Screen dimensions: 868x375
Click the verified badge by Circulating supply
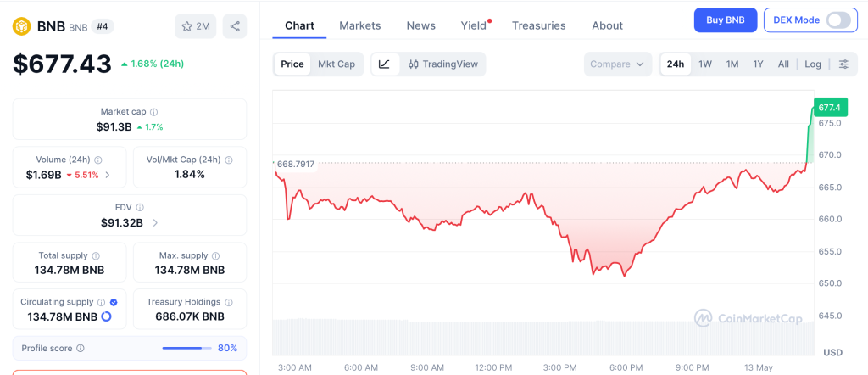pos(114,302)
